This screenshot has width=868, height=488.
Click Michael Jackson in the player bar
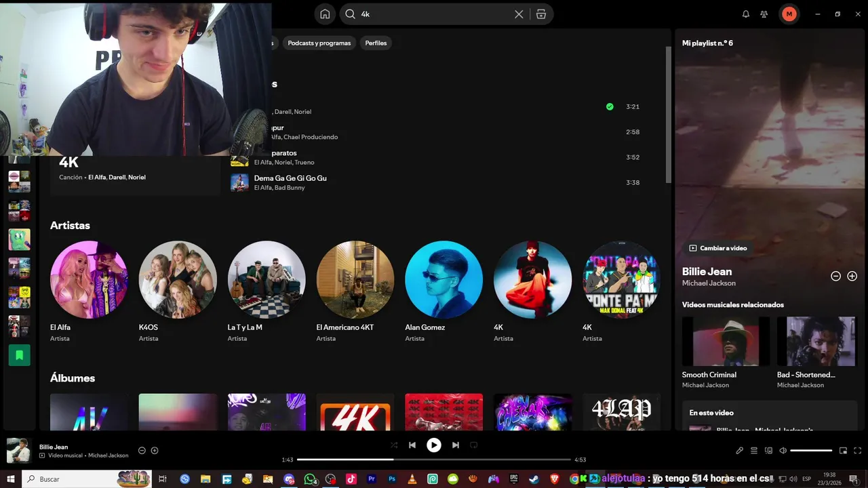pyautogui.click(x=108, y=455)
